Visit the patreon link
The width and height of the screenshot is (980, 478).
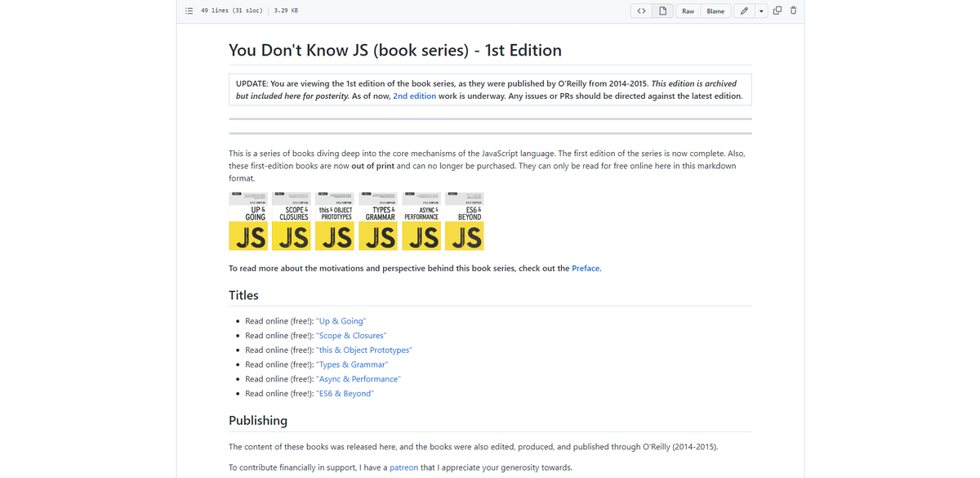tap(403, 467)
